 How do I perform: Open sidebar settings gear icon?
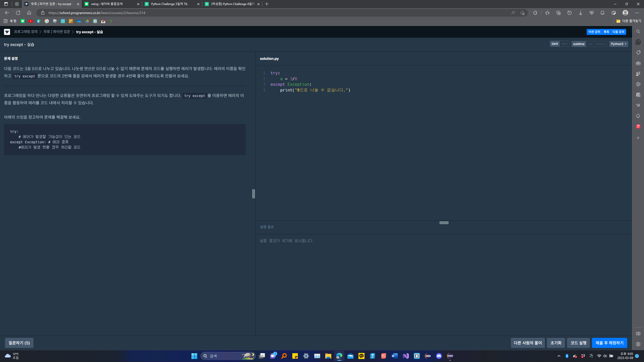[638, 344]
